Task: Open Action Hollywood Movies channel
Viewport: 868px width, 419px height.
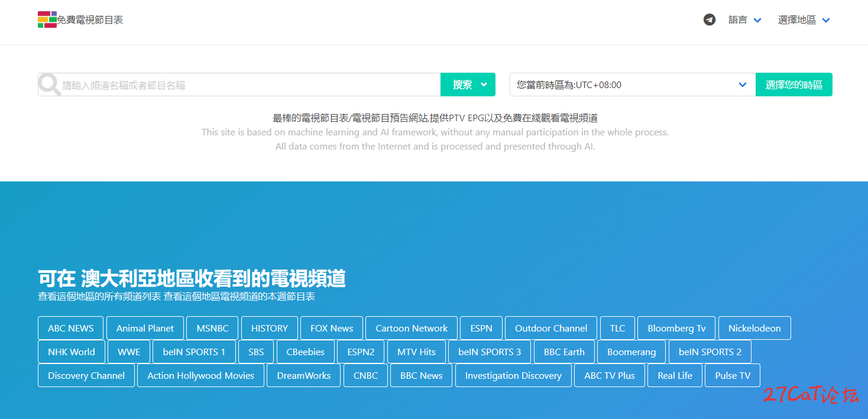Action: tap(201, 375)
